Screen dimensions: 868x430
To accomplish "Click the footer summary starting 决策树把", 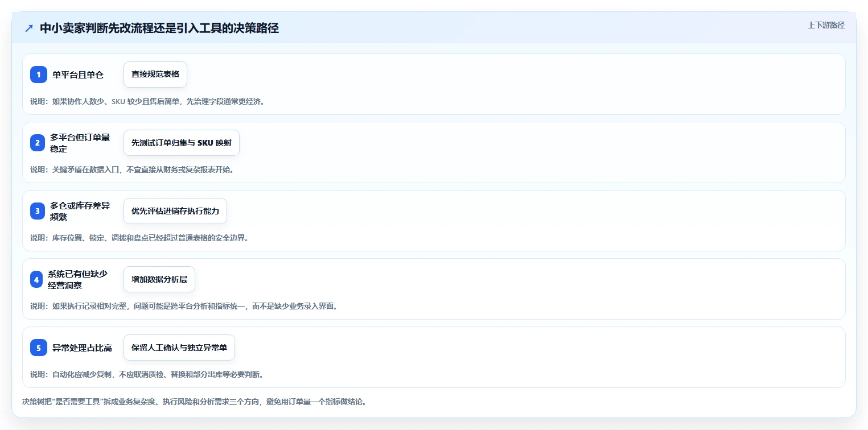I will point(194,402).
